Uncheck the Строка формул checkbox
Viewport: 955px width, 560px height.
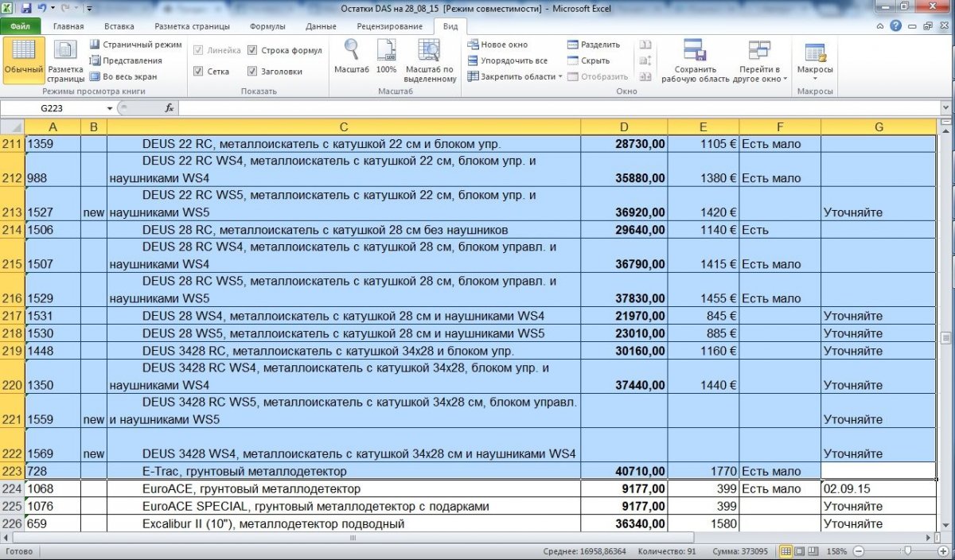tap(253, 50)
